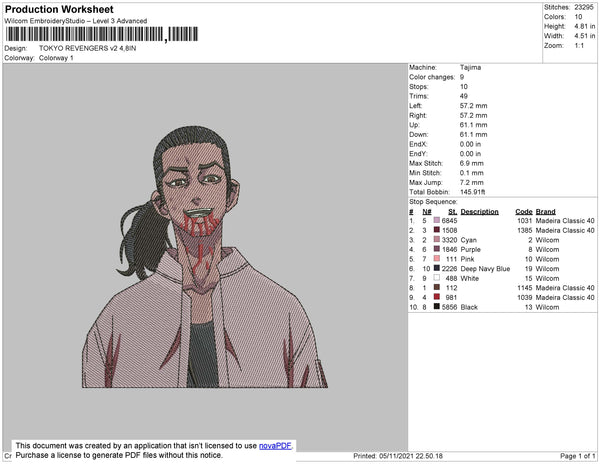Click the Zoom value '1:1'
This screenshot has width=600, height=464.
[579, 46]
